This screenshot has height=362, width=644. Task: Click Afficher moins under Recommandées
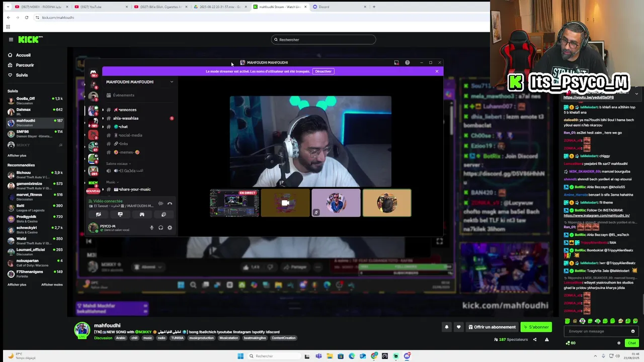52,285
